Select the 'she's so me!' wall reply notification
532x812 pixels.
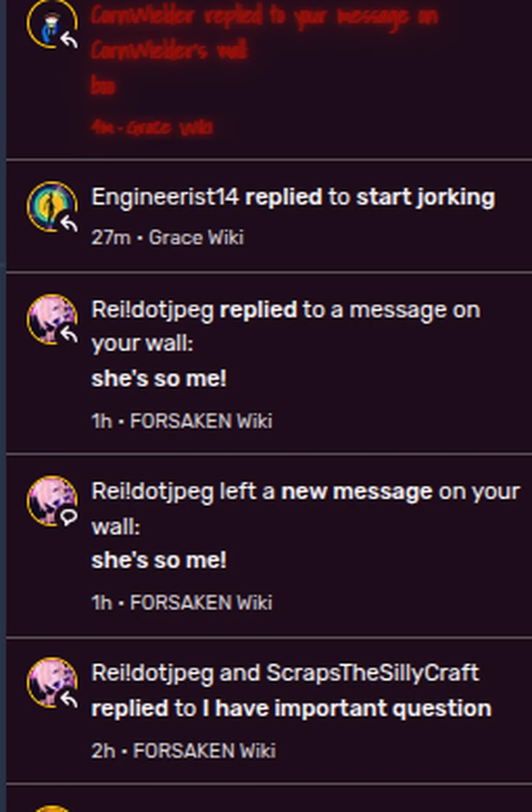tap(266, 359)
